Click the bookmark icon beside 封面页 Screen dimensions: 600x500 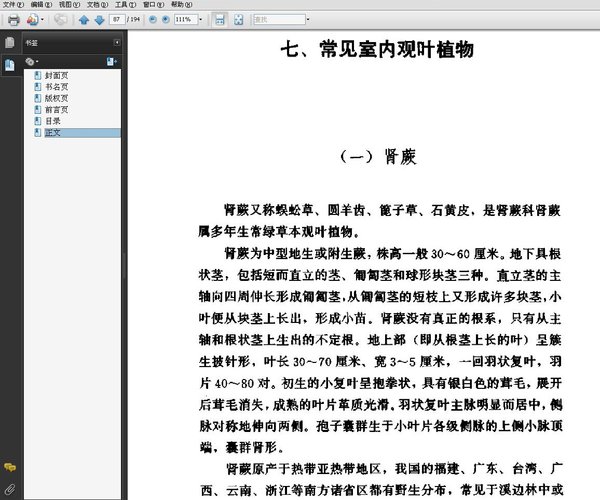tap(38, 75)
